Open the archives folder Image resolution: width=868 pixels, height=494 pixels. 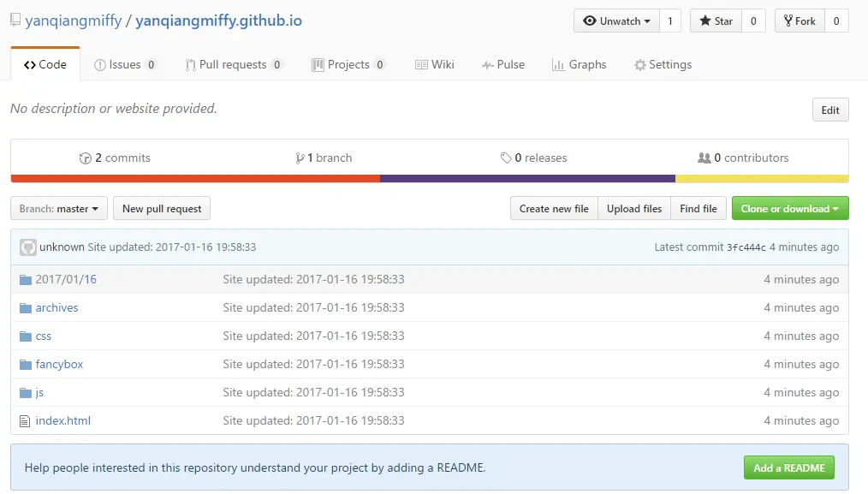(x=57, y=307)
